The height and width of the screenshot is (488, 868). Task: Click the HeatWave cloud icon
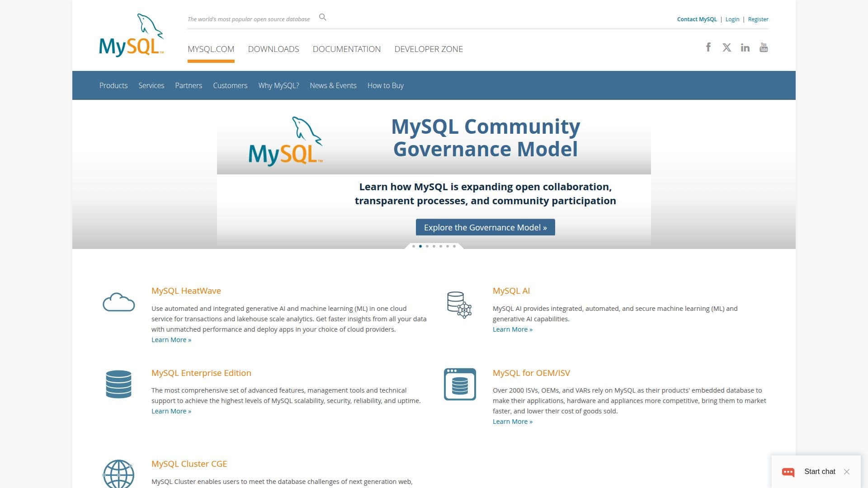click(118, 302)
